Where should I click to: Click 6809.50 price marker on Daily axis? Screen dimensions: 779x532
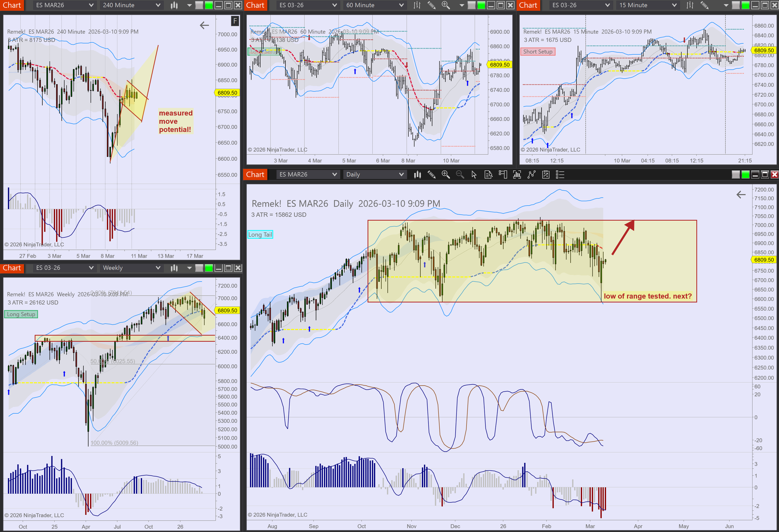pos(764,260)
